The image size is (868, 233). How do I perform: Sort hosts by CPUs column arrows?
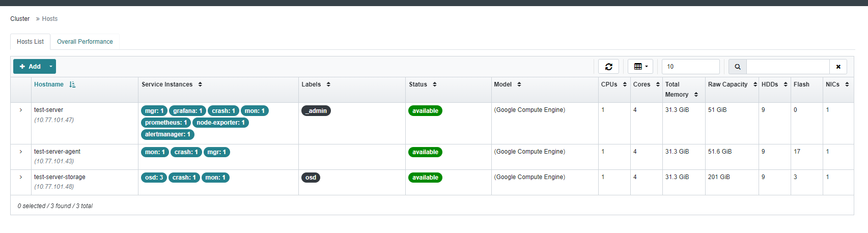(625, 84)
